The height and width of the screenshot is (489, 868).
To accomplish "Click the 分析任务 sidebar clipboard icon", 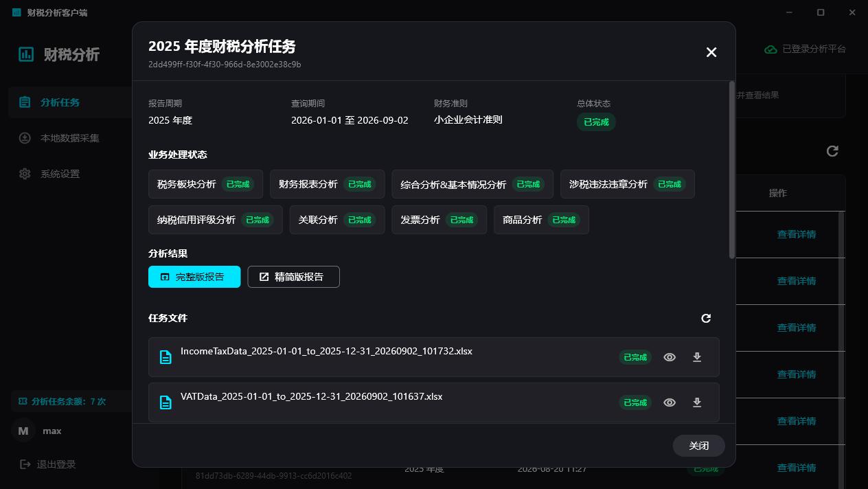I will [x=25, y=102].
